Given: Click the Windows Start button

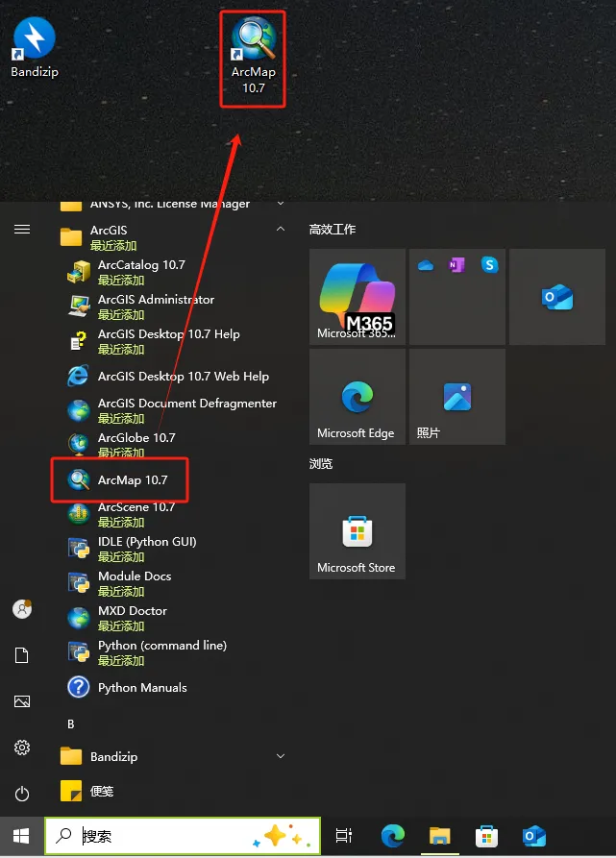Looking at the screenshot, I should (x=22, y=836).
